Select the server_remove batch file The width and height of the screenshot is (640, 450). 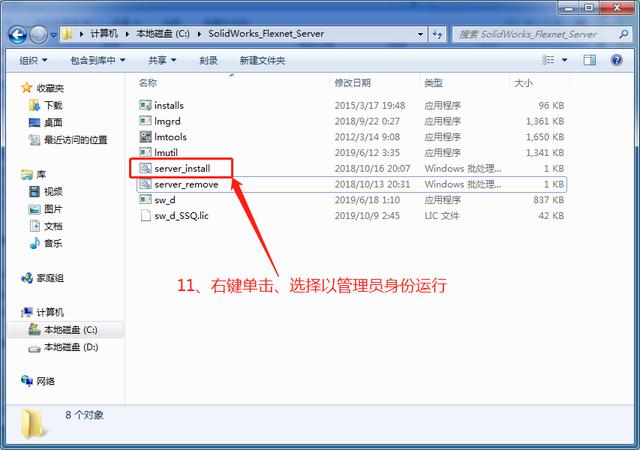[x=186, y=184]
